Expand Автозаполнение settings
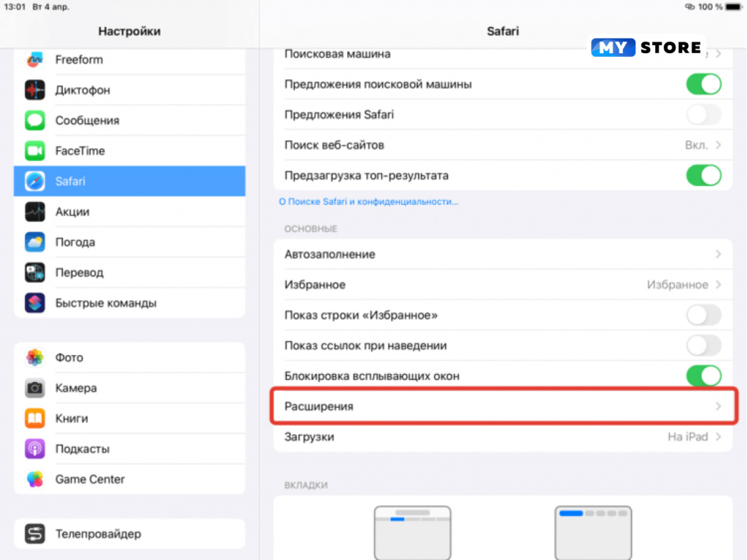Screen dimensions: 747x560 (x=502, y=254)
